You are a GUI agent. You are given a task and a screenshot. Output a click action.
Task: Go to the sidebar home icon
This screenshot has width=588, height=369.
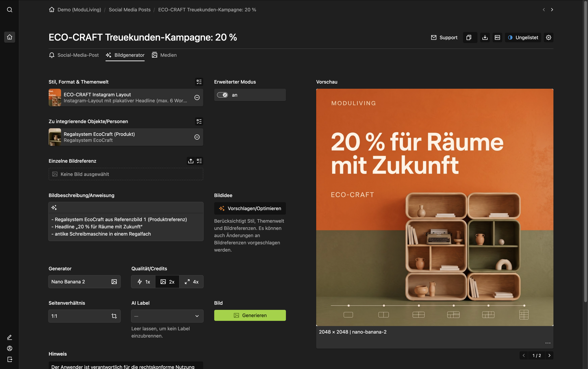(9, 37)
